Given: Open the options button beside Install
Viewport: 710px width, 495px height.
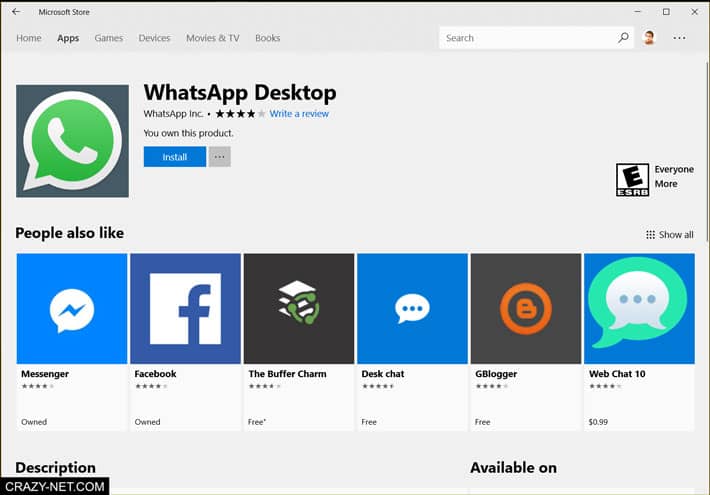Looking at the screenshot, I should [220, 157].
